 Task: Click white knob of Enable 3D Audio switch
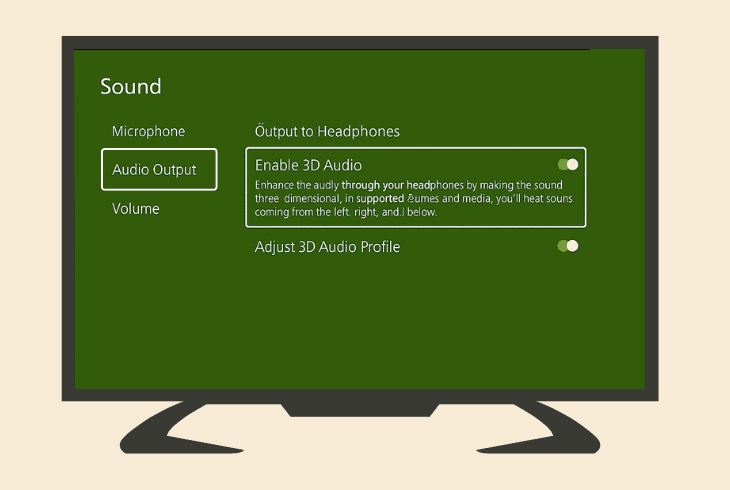[x=573, y=164]
